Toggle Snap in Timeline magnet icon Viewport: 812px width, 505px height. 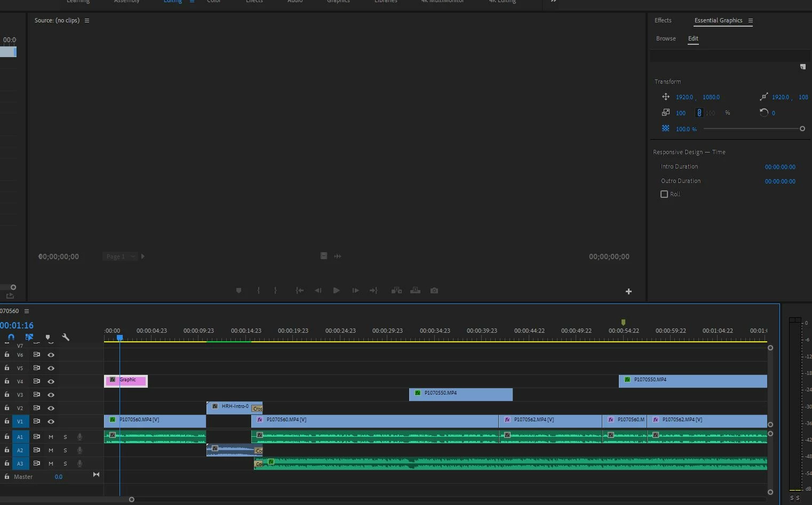pos(11,337)
